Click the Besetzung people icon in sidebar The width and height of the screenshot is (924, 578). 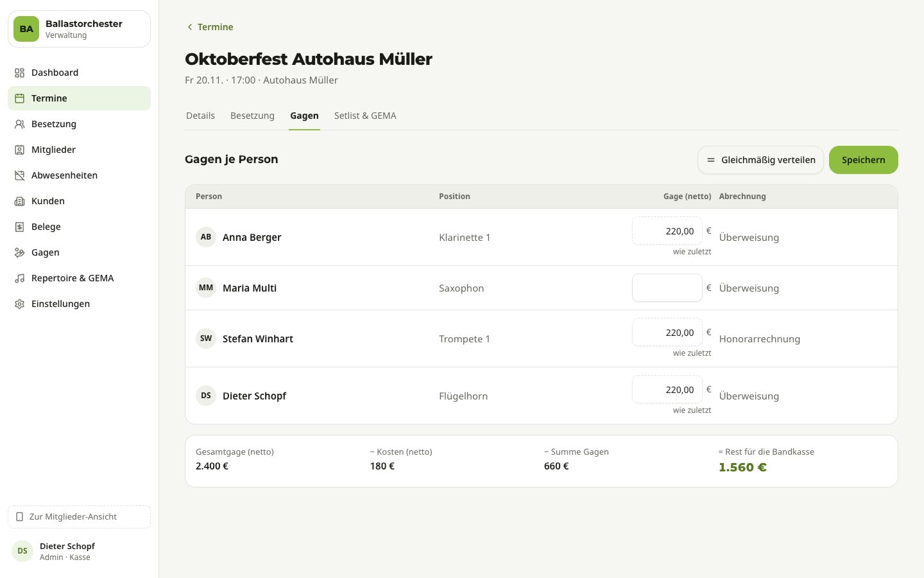pos(19,124)
